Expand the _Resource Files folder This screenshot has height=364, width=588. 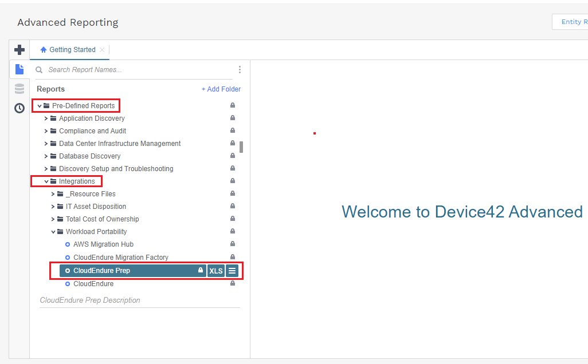point(53,194)
